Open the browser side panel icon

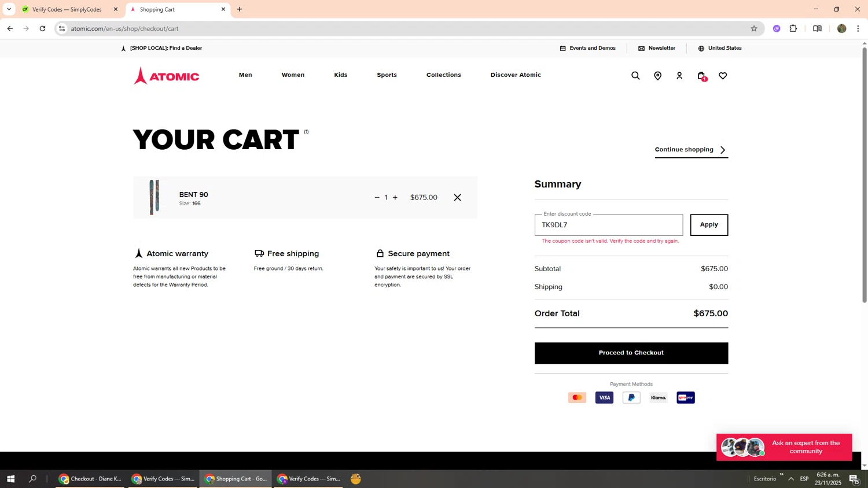tap(817, 28)
